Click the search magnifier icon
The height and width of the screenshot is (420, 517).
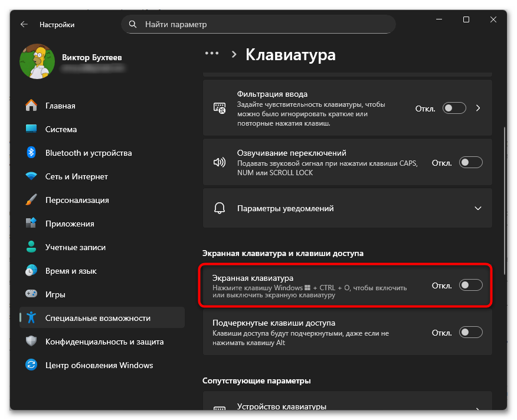click(133, 24)
